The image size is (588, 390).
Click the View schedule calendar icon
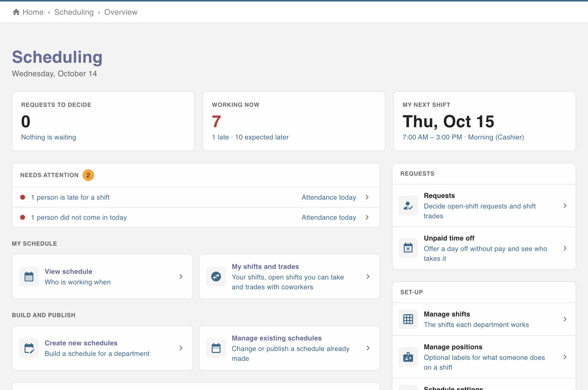[x=29, y=276]
